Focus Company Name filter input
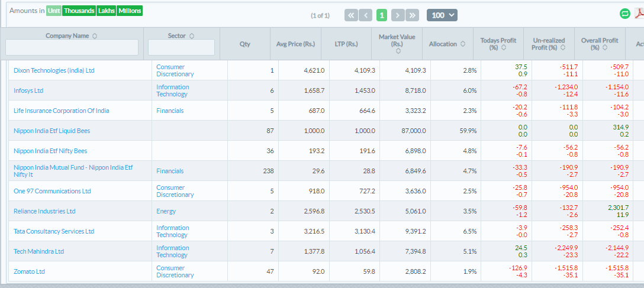The image size is (644, 288). click(x=72, y=47)
